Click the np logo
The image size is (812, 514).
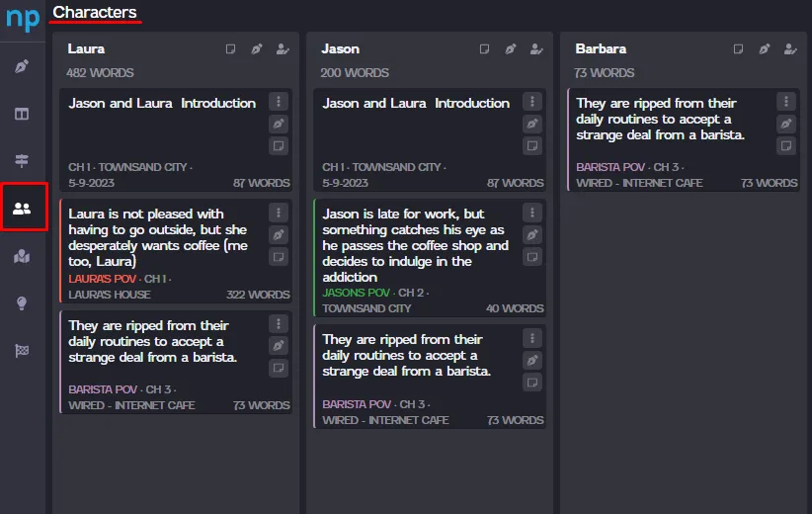pyautogui.click(x=23, y=18)
